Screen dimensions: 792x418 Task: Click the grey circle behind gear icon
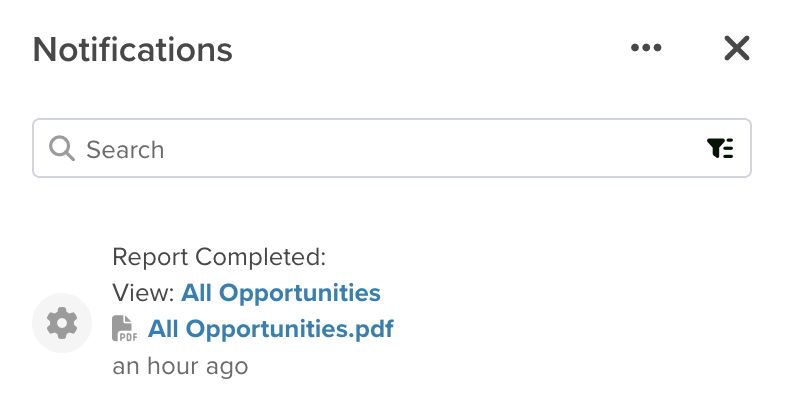(x=62, y=323)
